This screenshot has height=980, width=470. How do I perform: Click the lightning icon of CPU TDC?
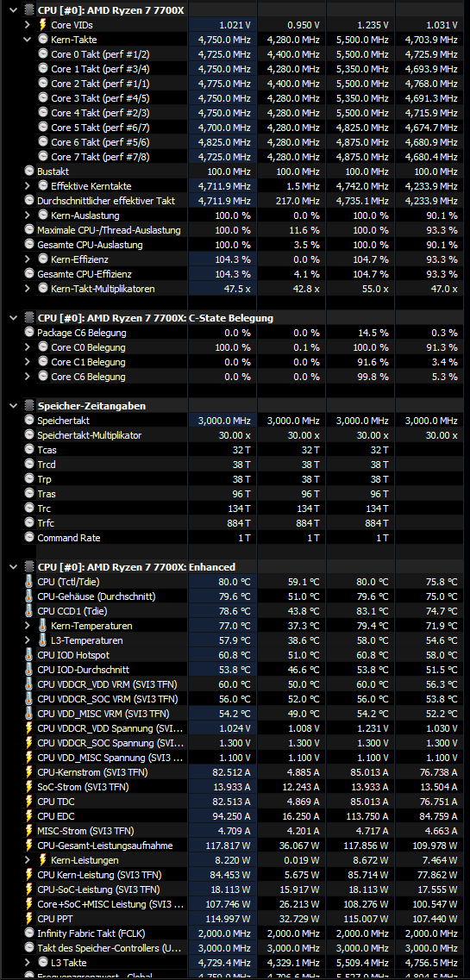click(28, 802)
